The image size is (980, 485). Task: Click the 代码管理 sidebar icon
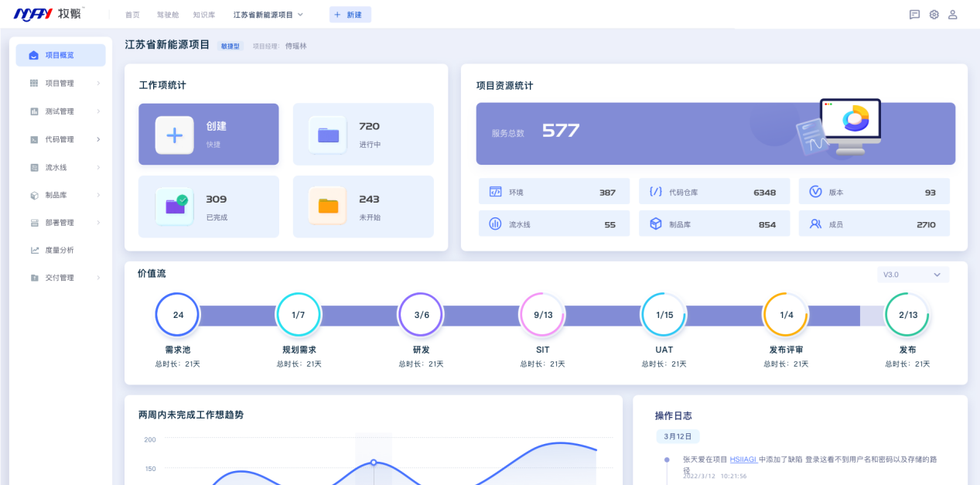[34, 139]
